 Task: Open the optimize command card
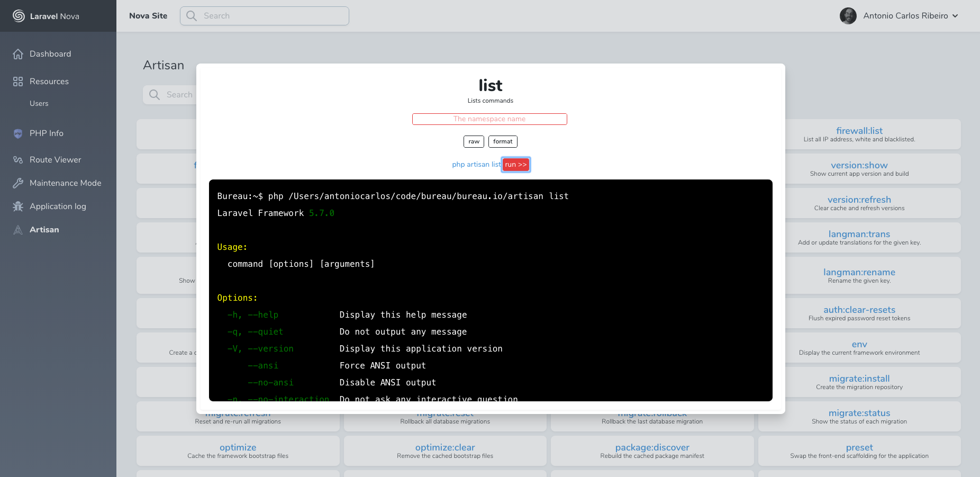238,451
